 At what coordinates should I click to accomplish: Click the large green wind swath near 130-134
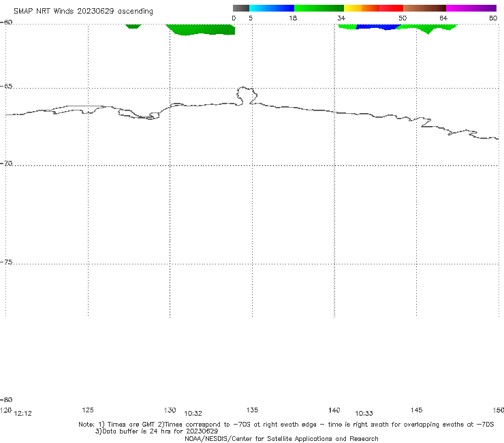[x=202, y=29]
